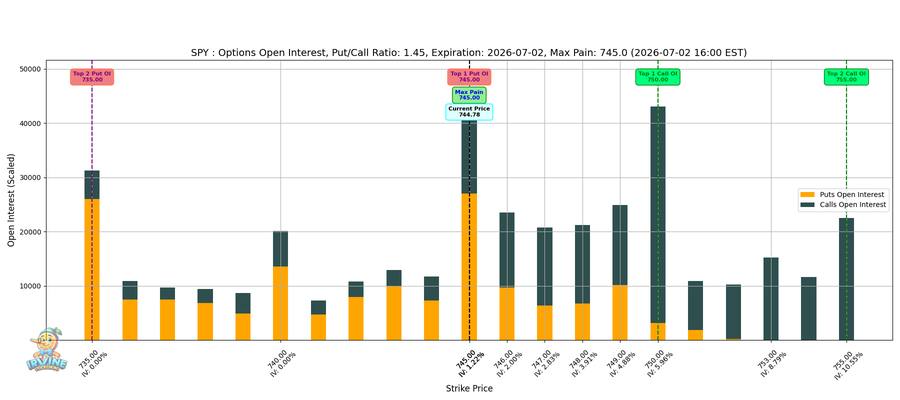
Task: Click the '10000' y-axis tick label
Action: point(31,286)
